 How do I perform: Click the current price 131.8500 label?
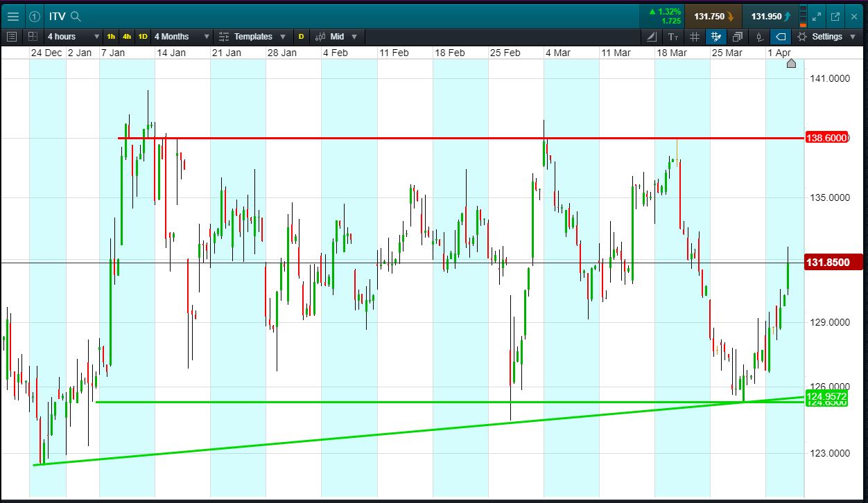[x=832, y=263]
